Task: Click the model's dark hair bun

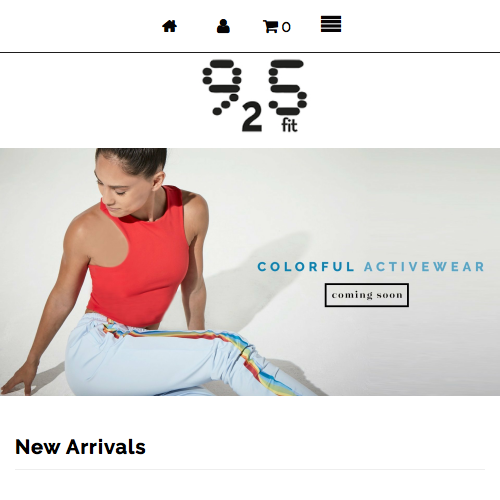Action: 133,160
